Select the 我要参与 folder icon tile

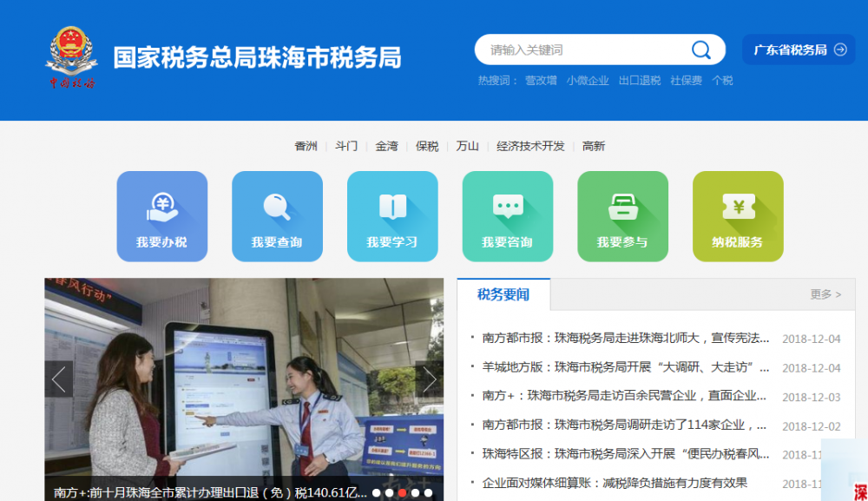point(623,206)
